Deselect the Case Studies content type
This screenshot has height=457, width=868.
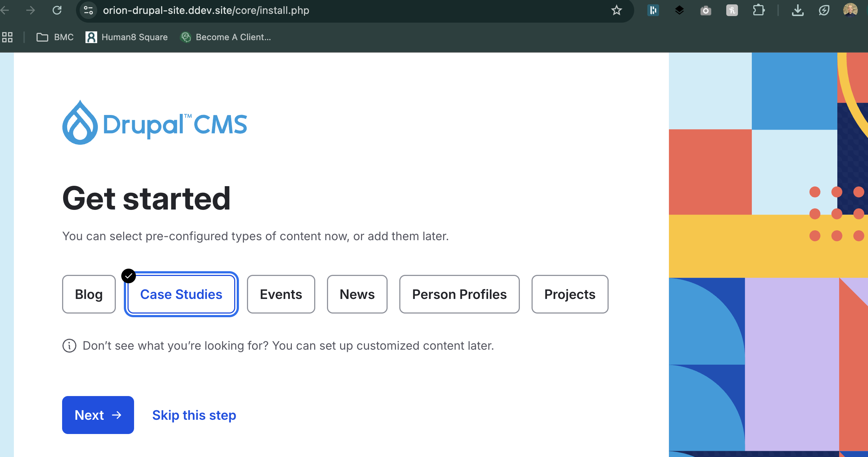point(181,294)
